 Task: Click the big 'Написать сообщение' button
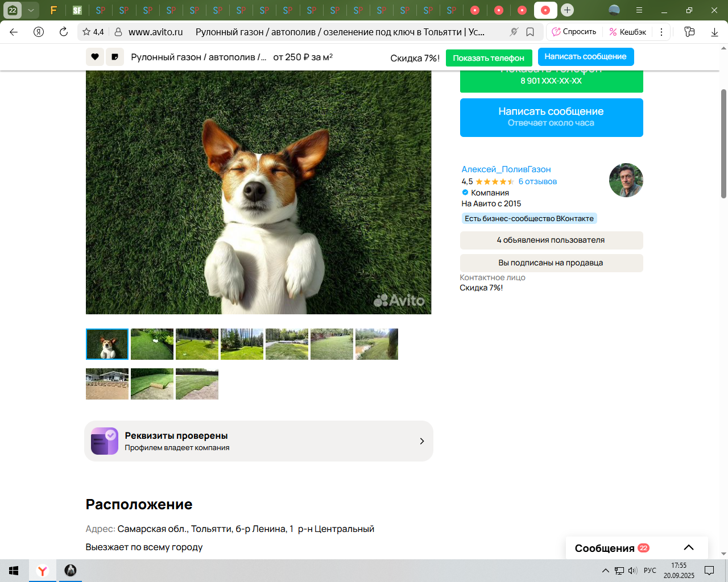click(551, 117)
